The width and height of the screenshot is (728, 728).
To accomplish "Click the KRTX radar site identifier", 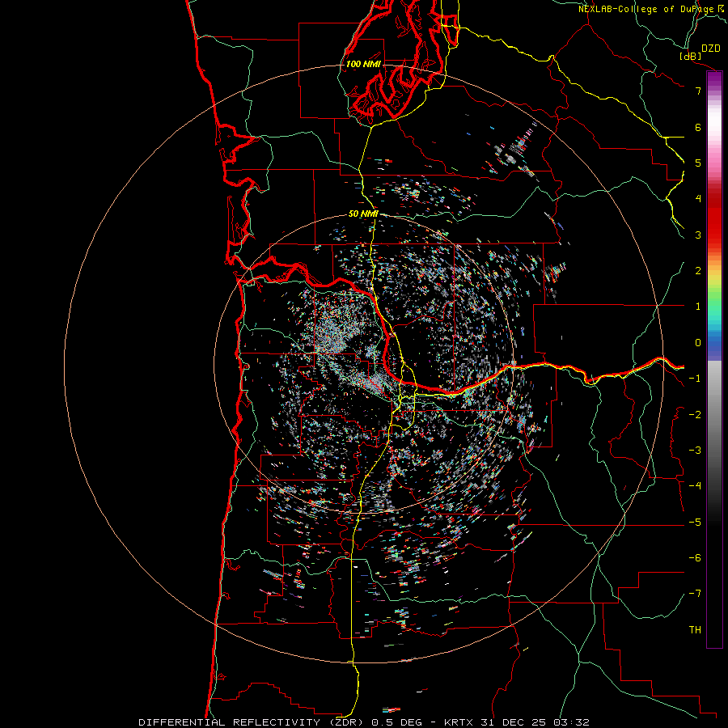I will pyautogui.click(x=459, y=722).
